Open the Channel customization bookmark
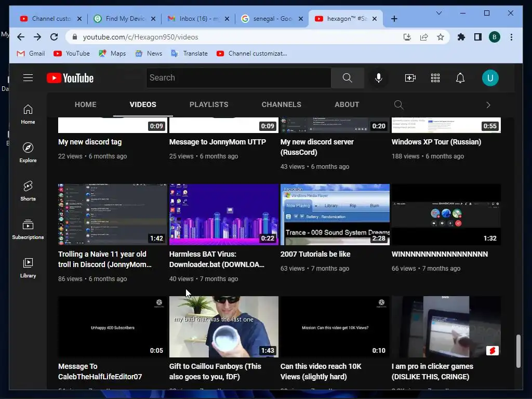This screenshot has width=532, height=399. 252,54
